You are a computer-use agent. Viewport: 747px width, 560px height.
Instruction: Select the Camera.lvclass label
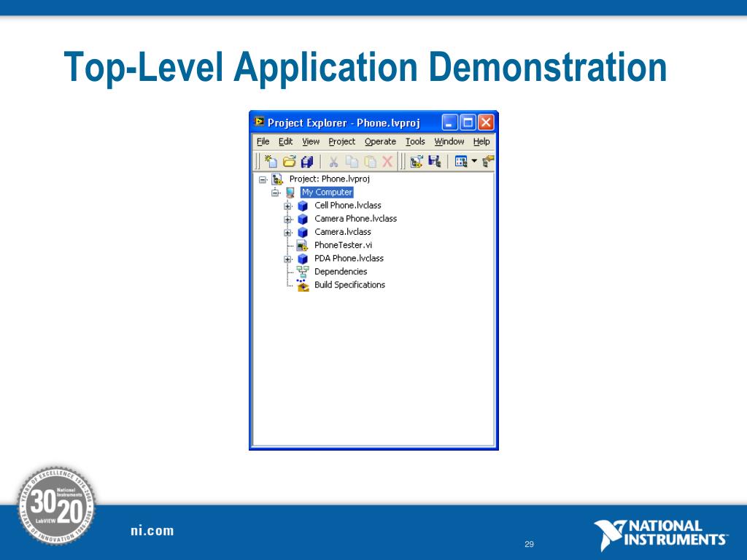[343, 232]
